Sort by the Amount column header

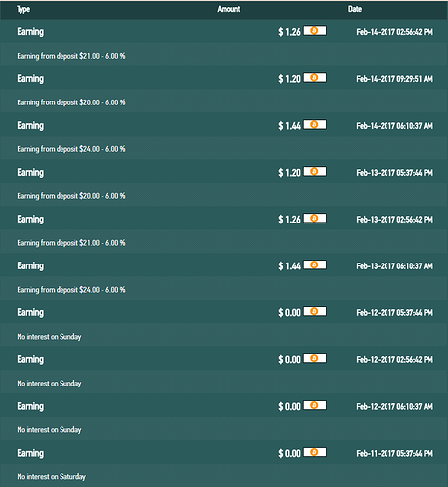[228, 9]
